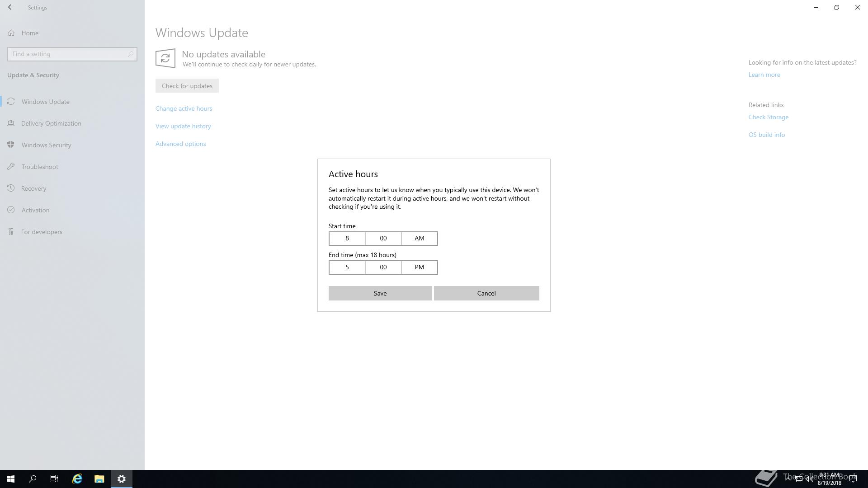Click the Find a setting search box
The width and height of the screenshot is (868, 488).
(x=72, y=54)
